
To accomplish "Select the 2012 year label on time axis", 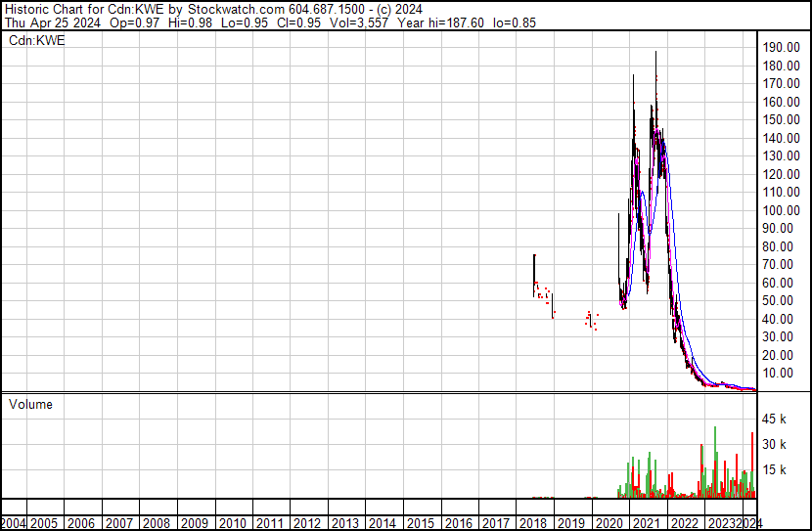I will [306, 523].
